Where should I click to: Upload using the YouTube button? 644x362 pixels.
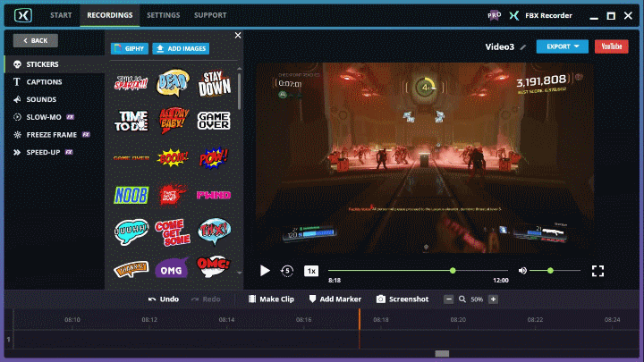612,46
